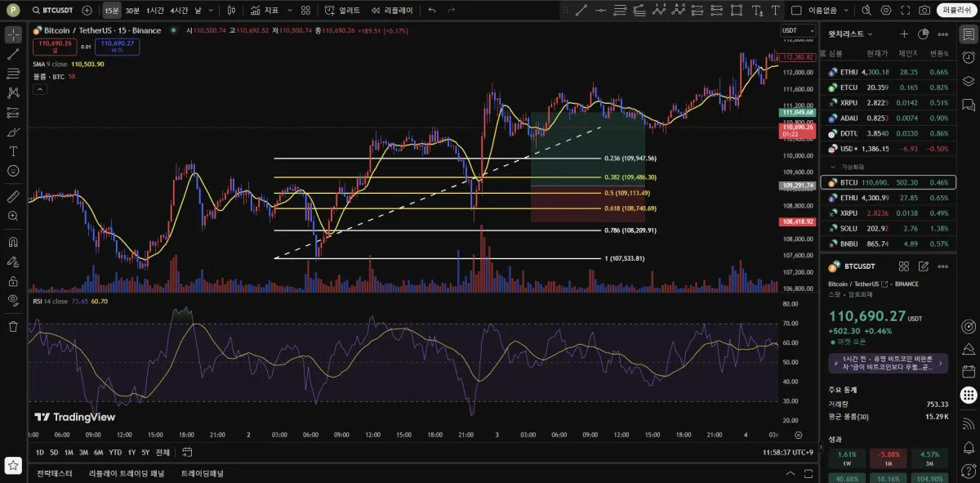This screenshot has height=483, width=980.
Task: Click the 알러트 alert button
Action: point(342,11)
